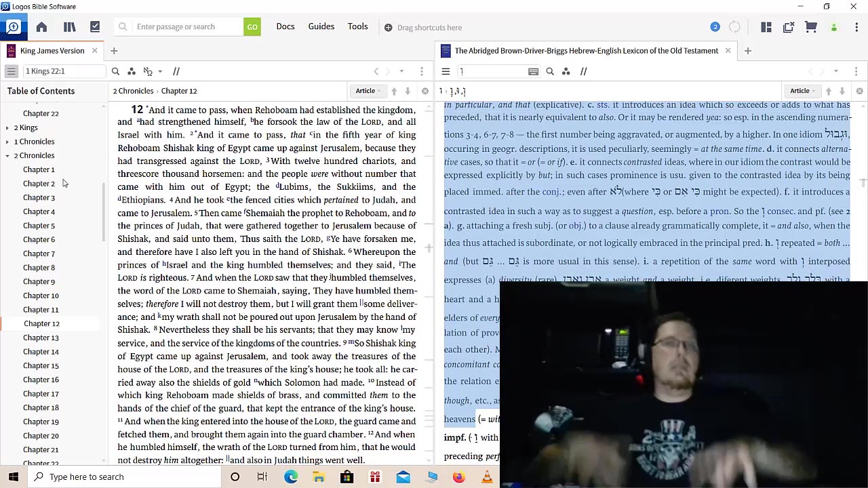Add a new tab beside King James Version
This screenshot has width=868, height=488.
(x=114, y=51)
